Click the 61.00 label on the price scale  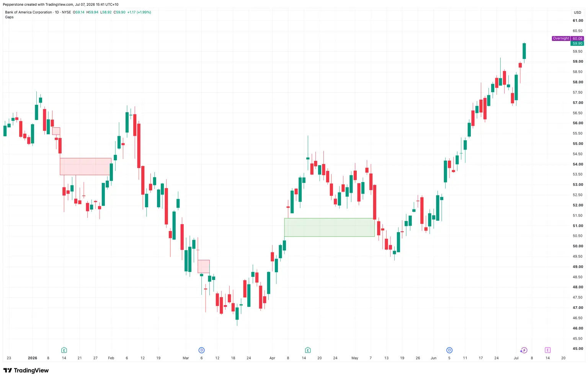578,21
